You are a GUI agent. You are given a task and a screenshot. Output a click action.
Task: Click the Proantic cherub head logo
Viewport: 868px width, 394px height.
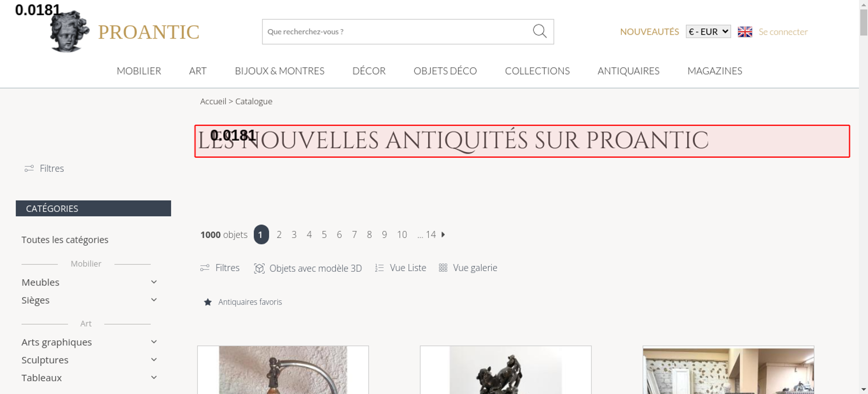coord(69,31)
